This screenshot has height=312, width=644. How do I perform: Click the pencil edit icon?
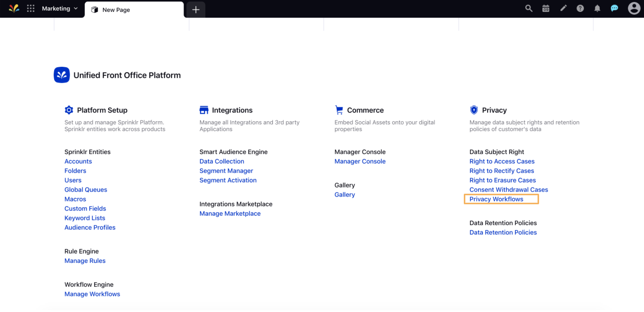563,8
